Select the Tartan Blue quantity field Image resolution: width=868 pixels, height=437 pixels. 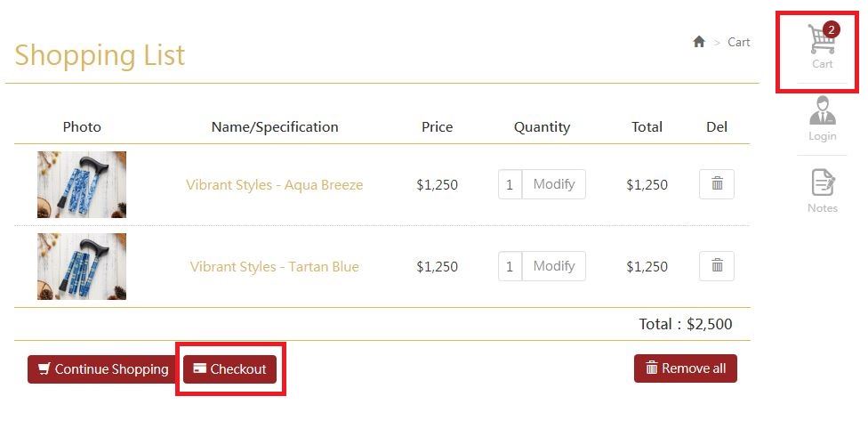pyautogui.click(x=510, y=266)
